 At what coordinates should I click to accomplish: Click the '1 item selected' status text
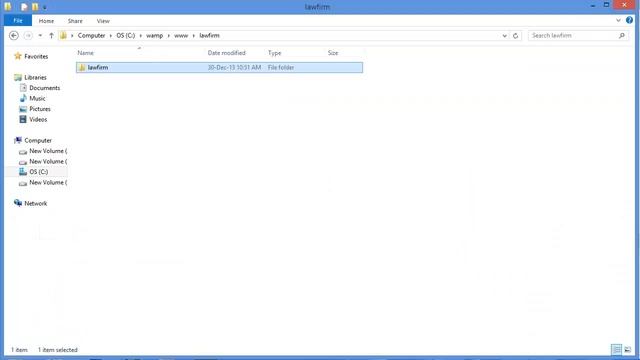pos(58,350)
